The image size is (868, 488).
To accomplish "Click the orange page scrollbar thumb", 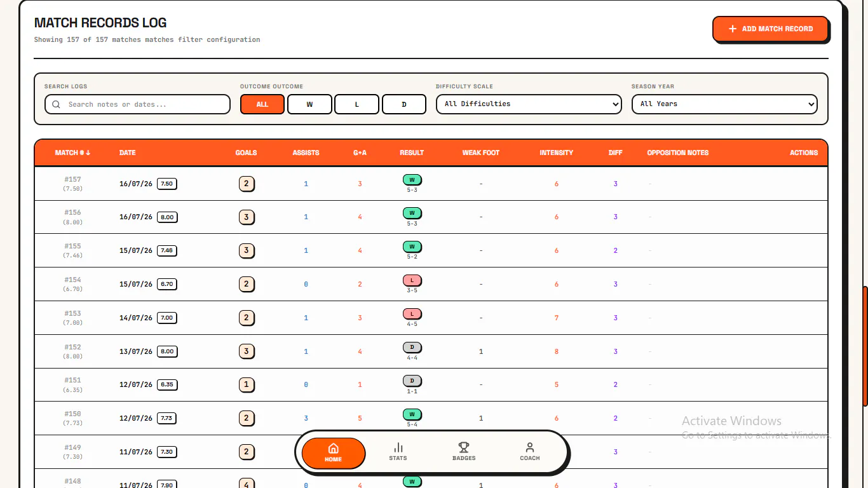I will [865, 346].
